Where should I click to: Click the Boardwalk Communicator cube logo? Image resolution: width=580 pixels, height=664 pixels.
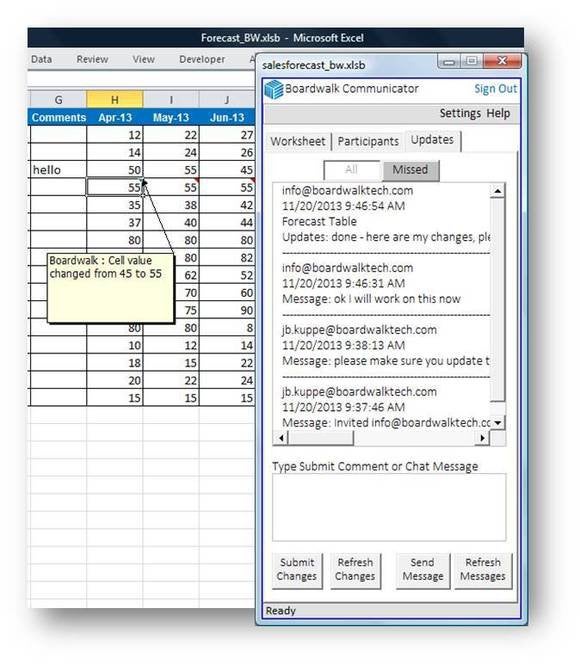pyautogui.click(x=274, y=89)
